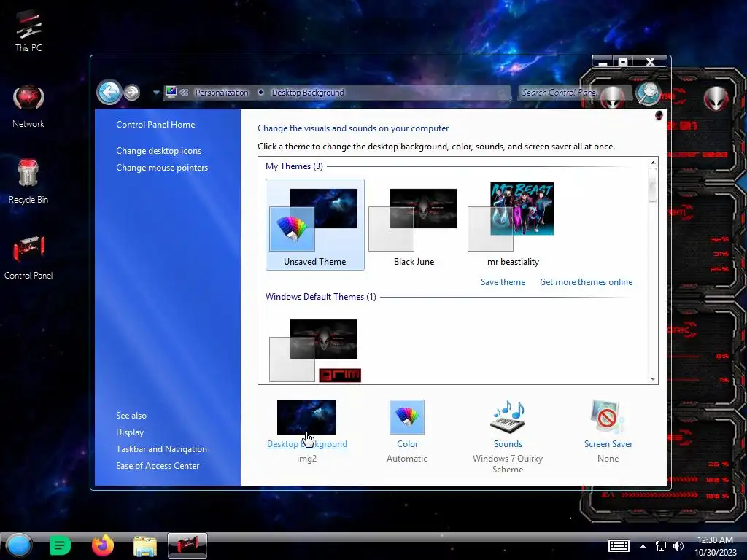Viewport: 747px width, 560px height.
Task: Click the network tray icon
Action: [660, 546]
